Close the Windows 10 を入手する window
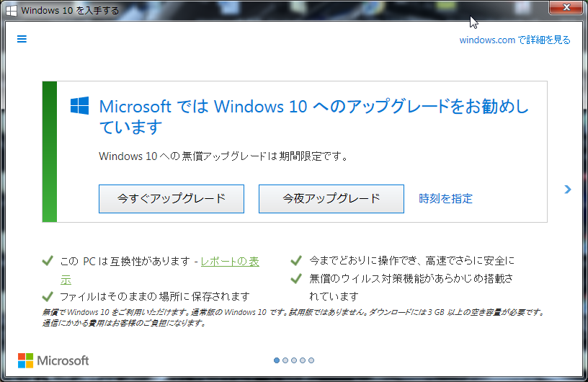The width and height of the screenshot is (588, 382). tap(566, 7)
